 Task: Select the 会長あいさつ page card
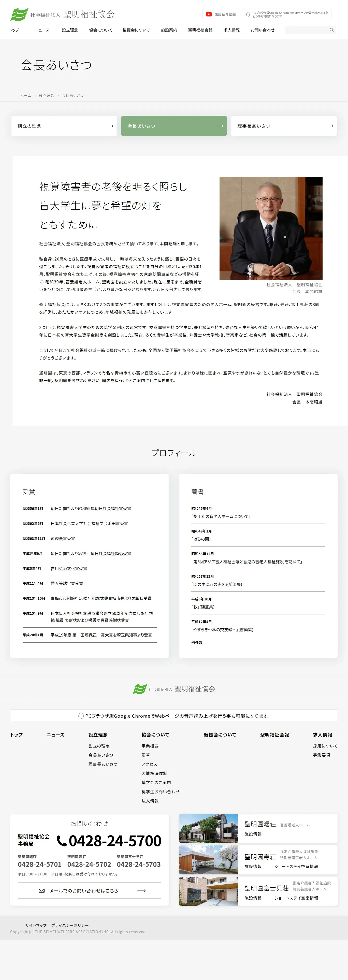(174, 126)
